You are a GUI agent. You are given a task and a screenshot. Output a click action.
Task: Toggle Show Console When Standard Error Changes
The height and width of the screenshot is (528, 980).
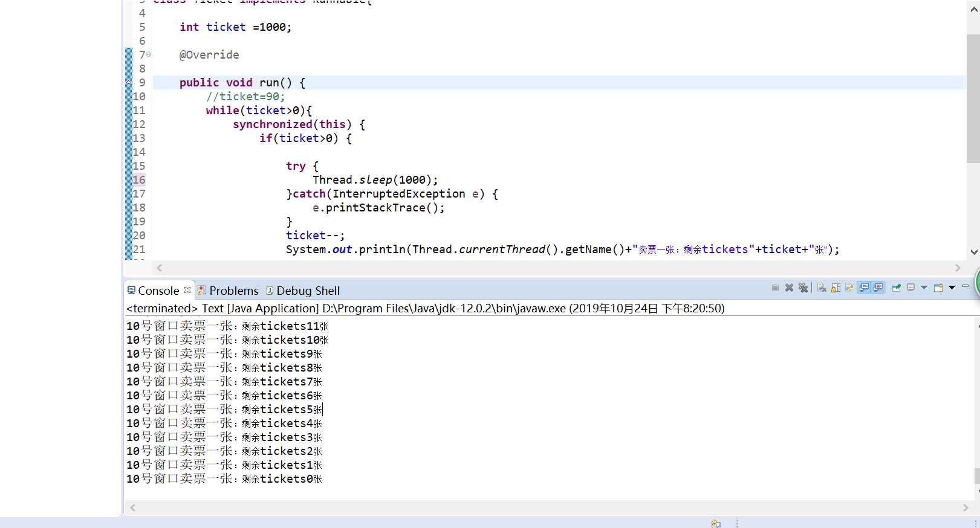pyautogui.click(x=878, y=288)
